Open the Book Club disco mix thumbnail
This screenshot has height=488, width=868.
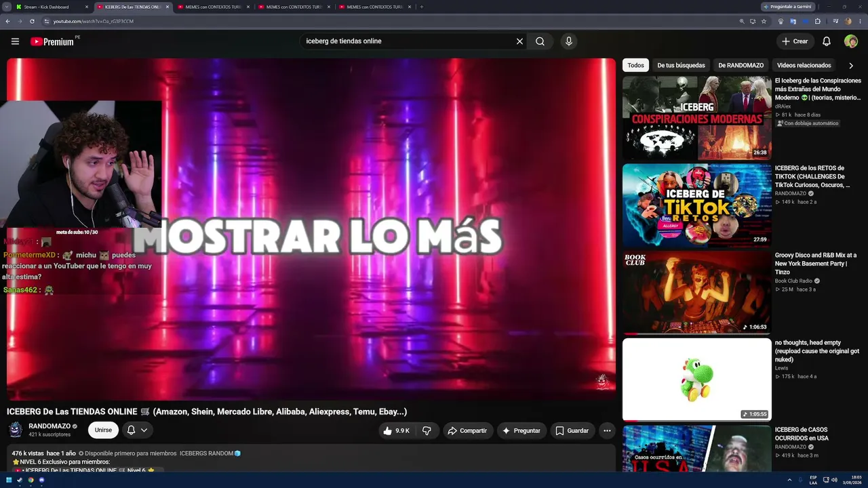pos(697,293)
